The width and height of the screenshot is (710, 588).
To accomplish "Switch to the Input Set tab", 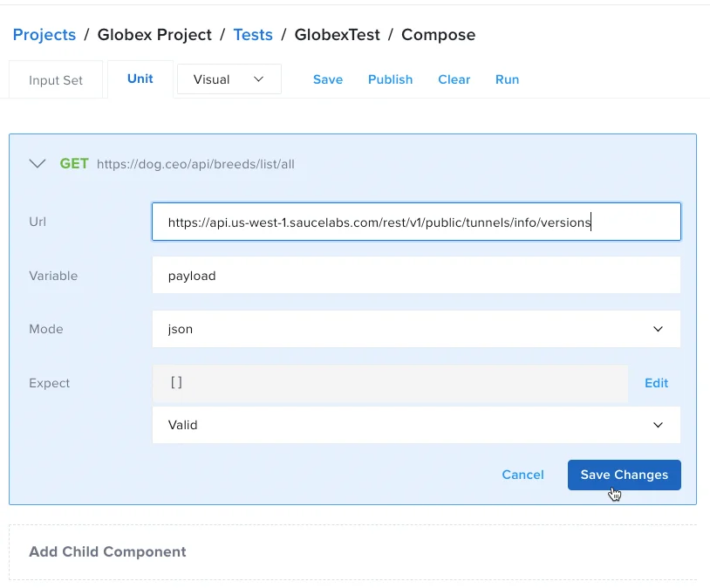I will point(55,79).
